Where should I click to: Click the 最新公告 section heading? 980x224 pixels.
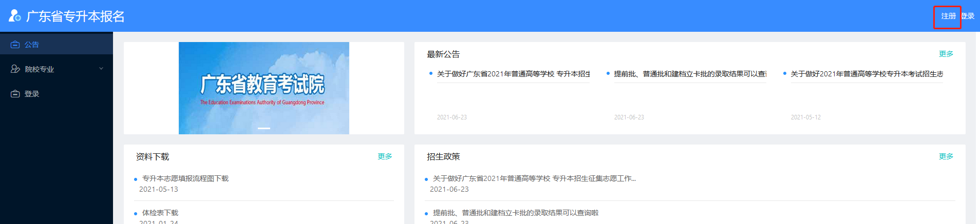(443, 54)
